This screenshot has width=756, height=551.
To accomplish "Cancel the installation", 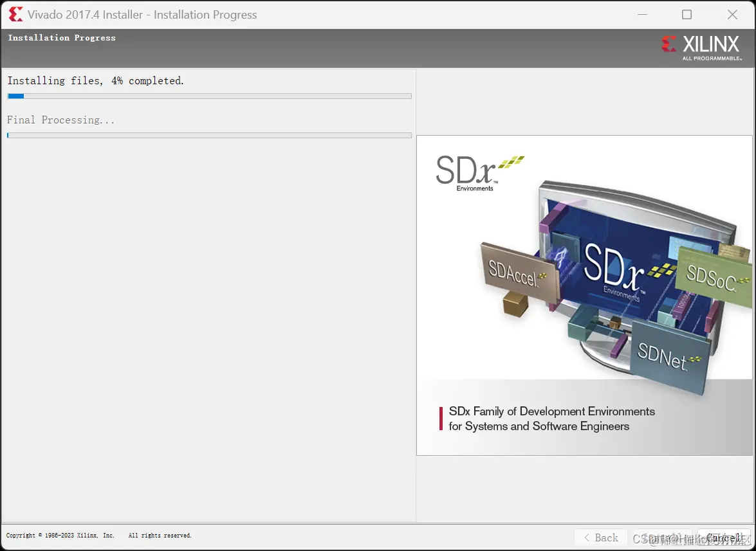I will pyautogui.click(x=724, y=537).
